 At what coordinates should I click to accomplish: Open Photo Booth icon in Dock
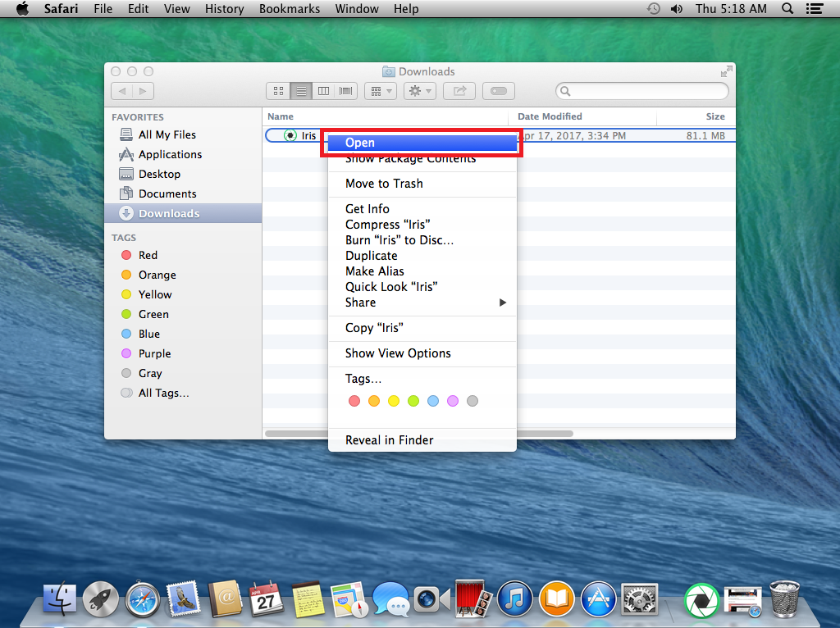point(473,599)
